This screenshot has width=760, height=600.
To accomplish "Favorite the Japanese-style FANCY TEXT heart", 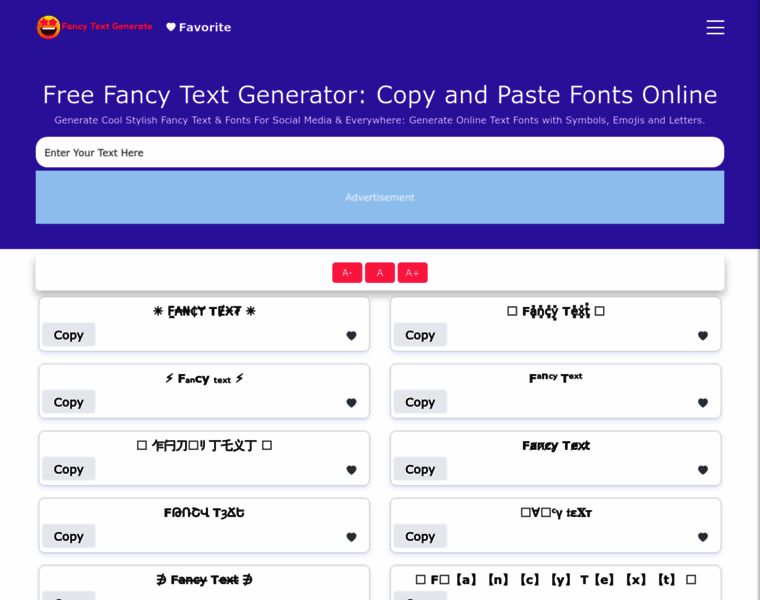I will point(351,470).
